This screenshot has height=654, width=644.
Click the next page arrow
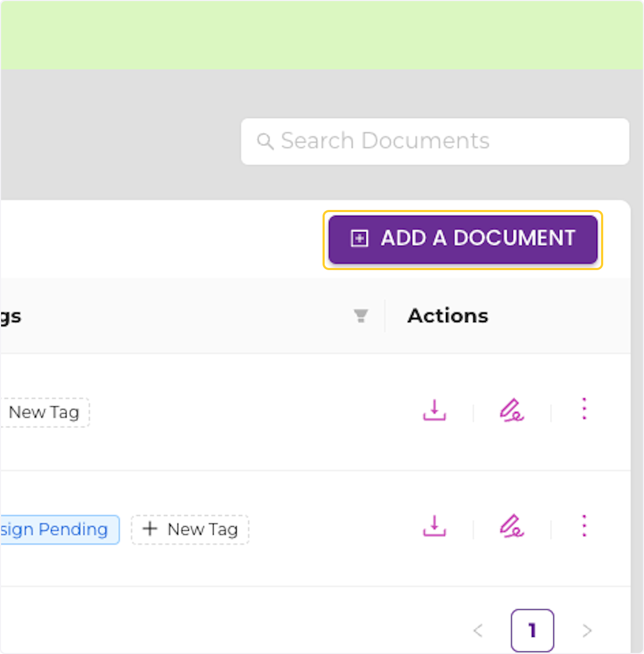pos(587,630)
